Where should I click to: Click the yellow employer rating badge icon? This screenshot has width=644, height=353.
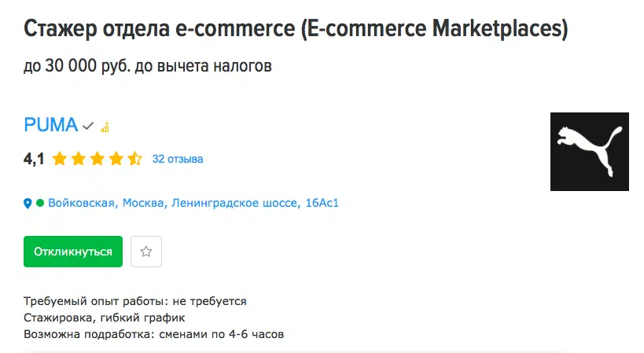pos(105,127)
